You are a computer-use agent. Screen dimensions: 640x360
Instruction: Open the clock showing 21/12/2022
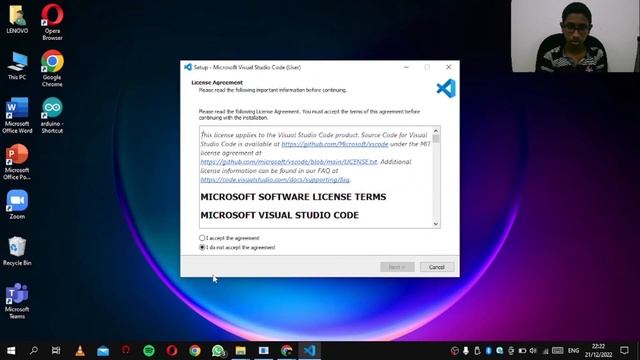[598, 351]
